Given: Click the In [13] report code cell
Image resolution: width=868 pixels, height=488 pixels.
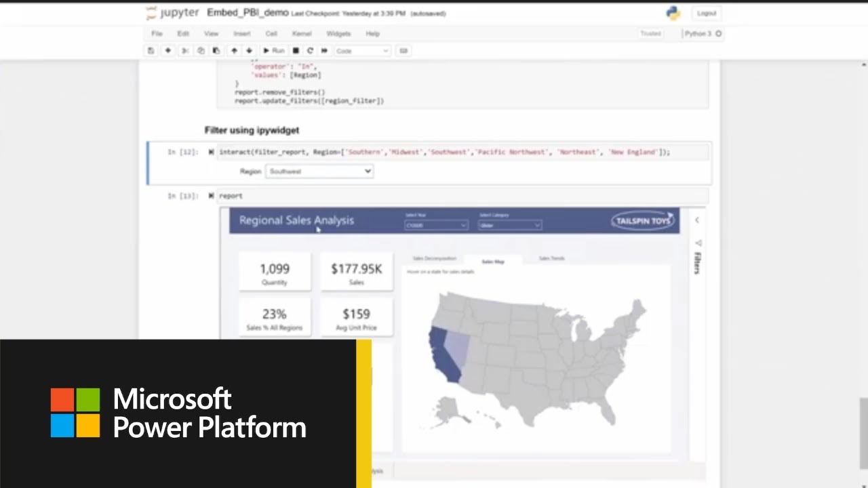Looking at the screenshot, I should click(463, 196).
